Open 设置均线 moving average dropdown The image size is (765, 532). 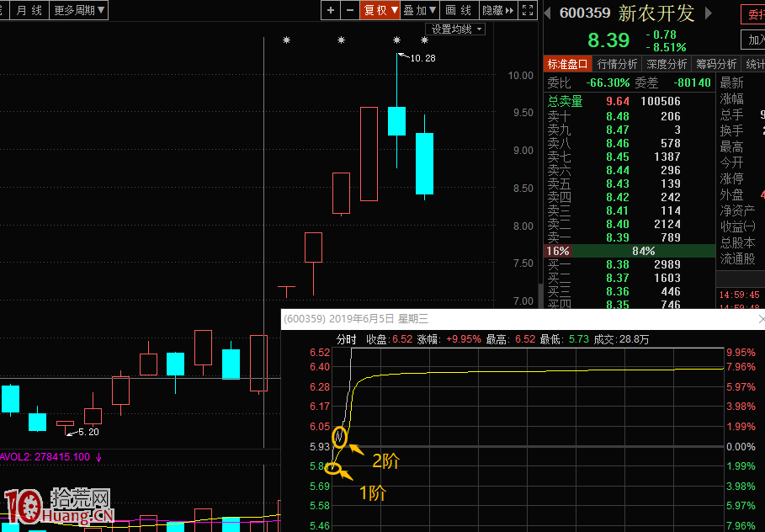click(x=455, y=29)
